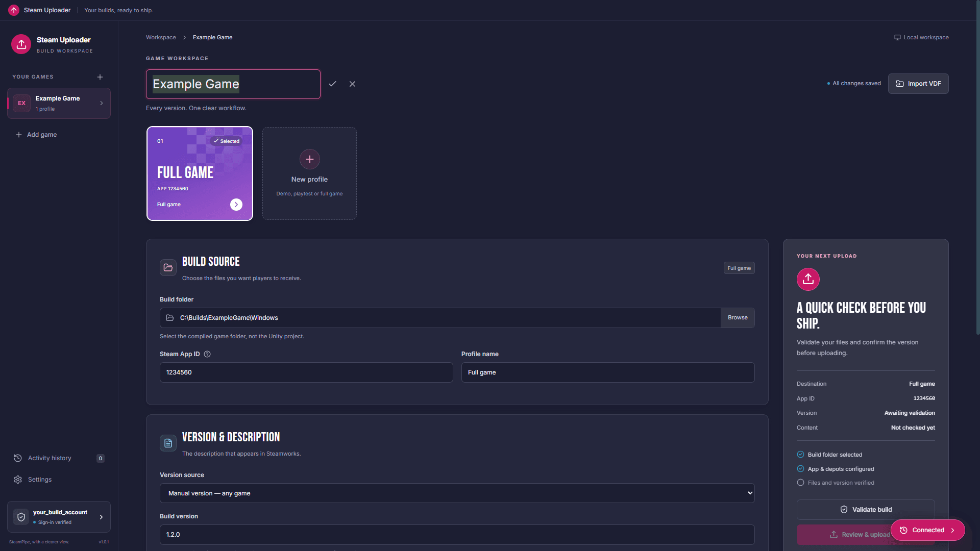
Task: Open Full Game profile arrow button
Action: click(236, 205)
